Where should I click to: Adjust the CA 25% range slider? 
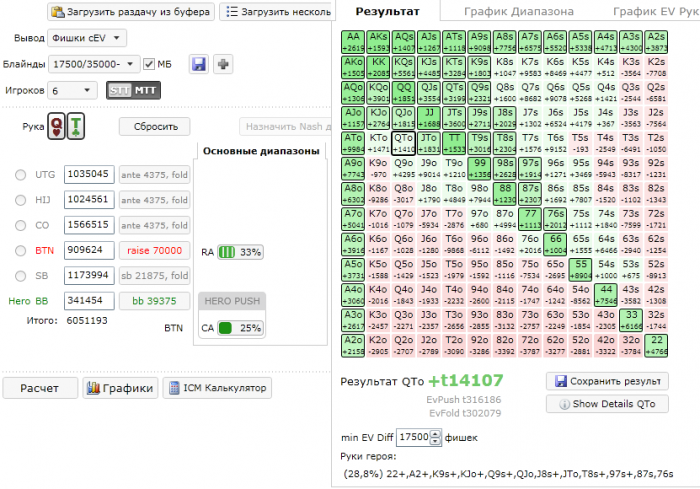tap(240, 328)
